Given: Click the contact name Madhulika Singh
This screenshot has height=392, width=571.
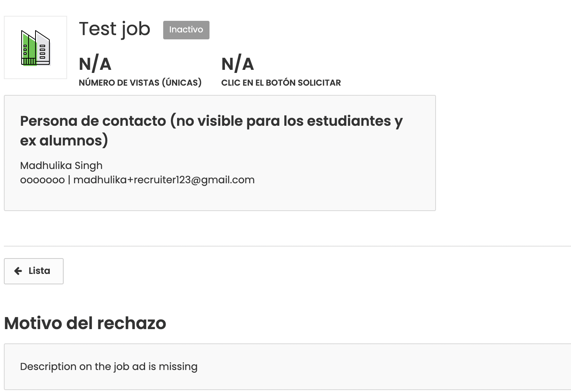Looking at the screenshot, I should [61, 166].
